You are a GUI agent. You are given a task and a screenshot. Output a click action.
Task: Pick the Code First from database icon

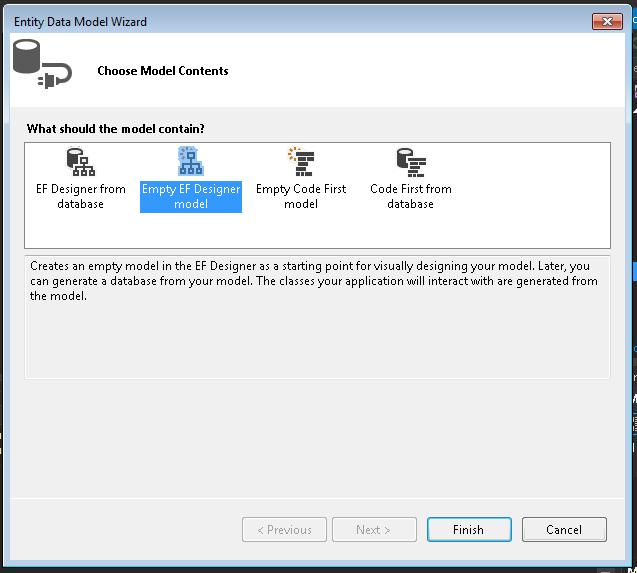[x=411, y=162]
